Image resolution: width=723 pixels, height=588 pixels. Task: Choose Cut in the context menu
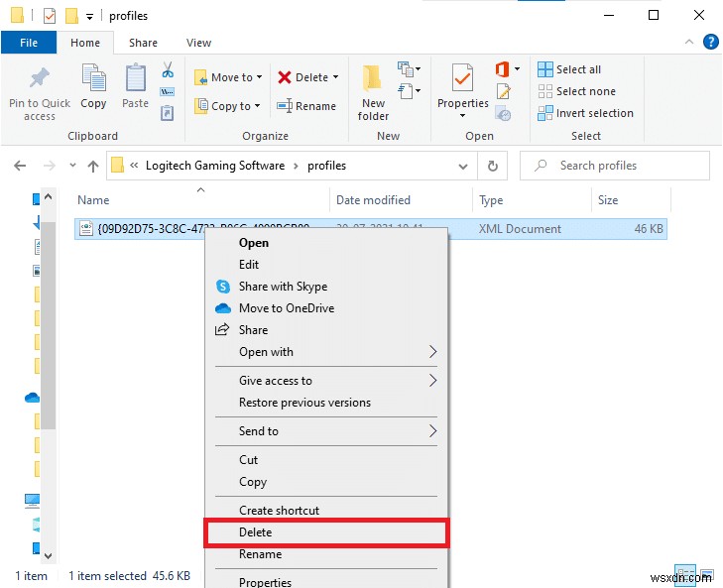326,460
